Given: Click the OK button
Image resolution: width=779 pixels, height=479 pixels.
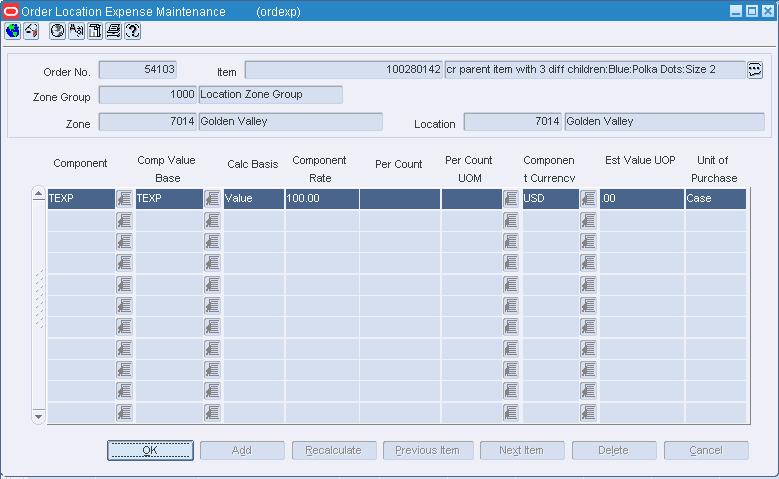Looking at the screenshot, I should tap(150, 450).
